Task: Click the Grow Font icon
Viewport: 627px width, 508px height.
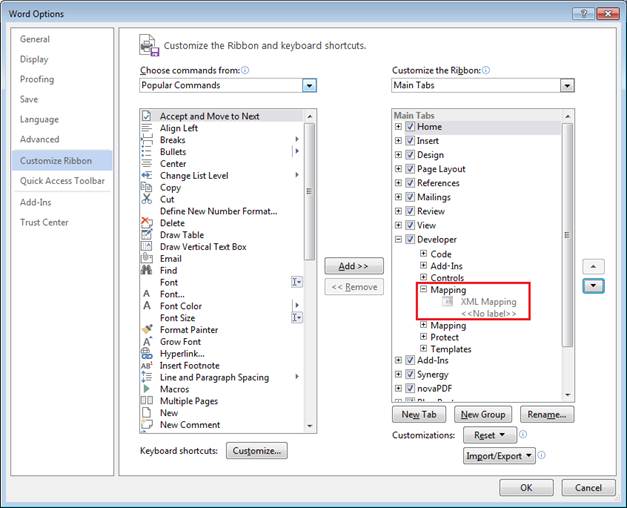Action: click(x=147, y=341)
